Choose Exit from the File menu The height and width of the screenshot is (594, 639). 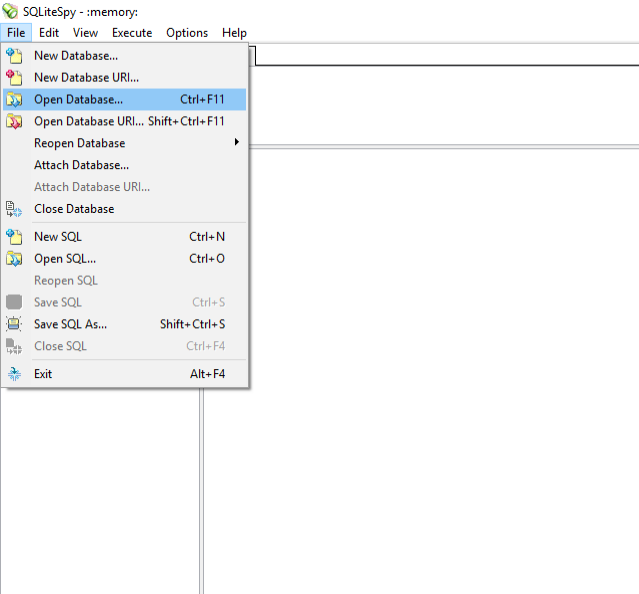(124, 374)
